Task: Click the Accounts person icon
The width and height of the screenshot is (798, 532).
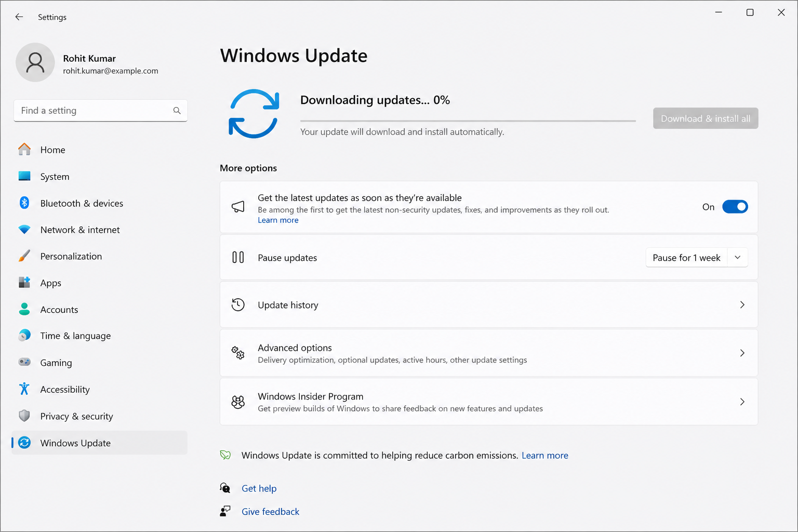Action: coord(24,309)
